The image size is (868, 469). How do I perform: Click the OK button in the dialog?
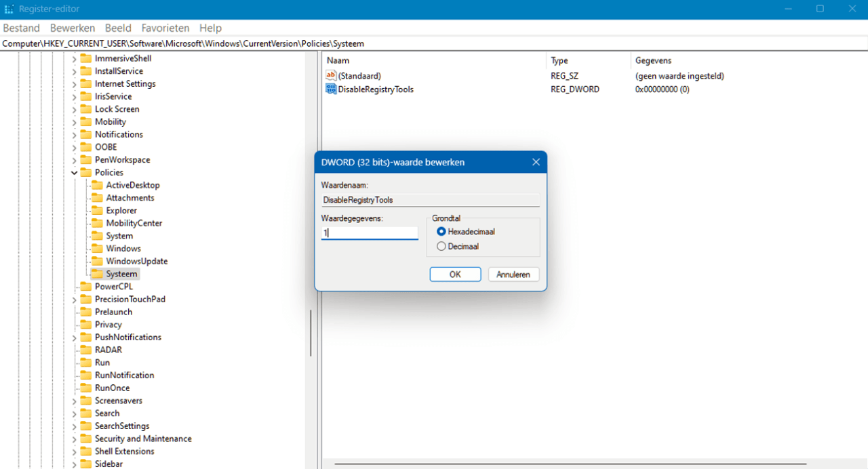[455, 274]
